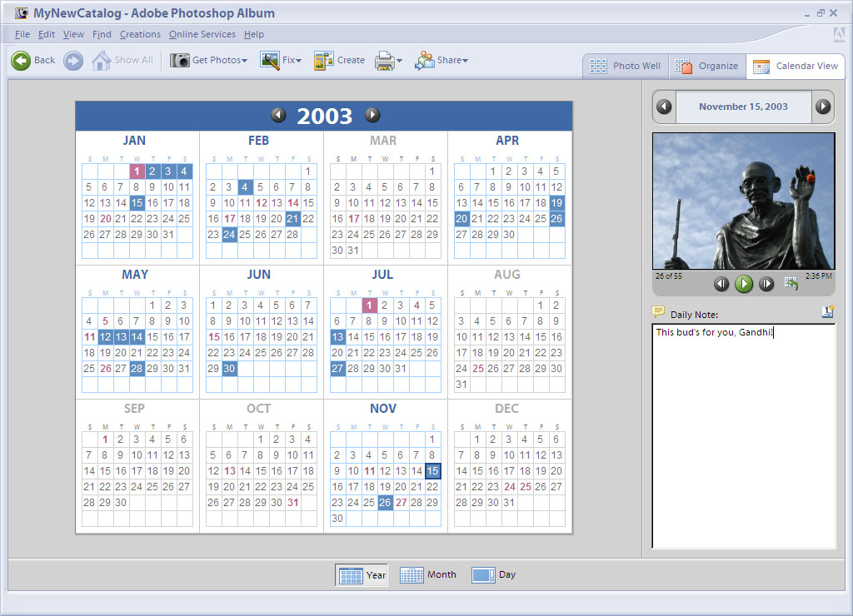This screenshot has height=616, width=853.
Task: Click the find-in-photo-well icon beside playback controls
Action: 791,284
